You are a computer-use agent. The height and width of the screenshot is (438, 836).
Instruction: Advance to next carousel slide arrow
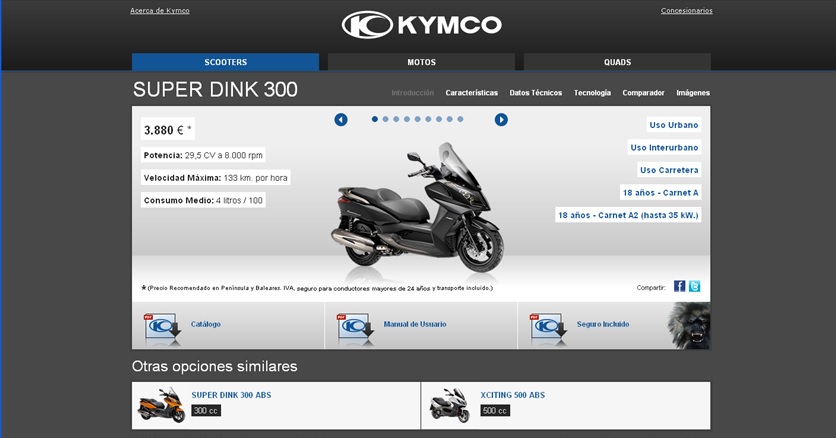[501, 120]
